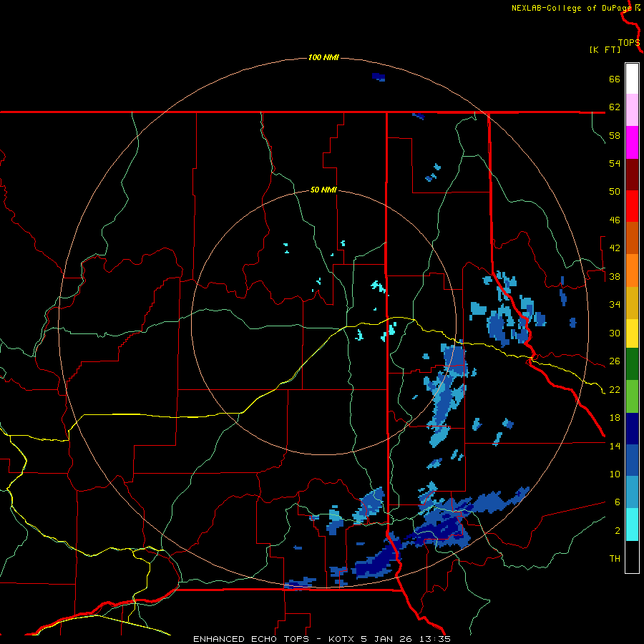Click the KOTX station identifier

[343, 639]
